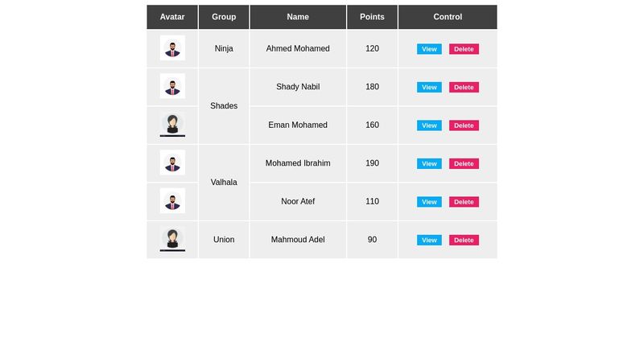Click View in Noor Atef's row
This screenshot has height=362, width=644.
(429, 202)
